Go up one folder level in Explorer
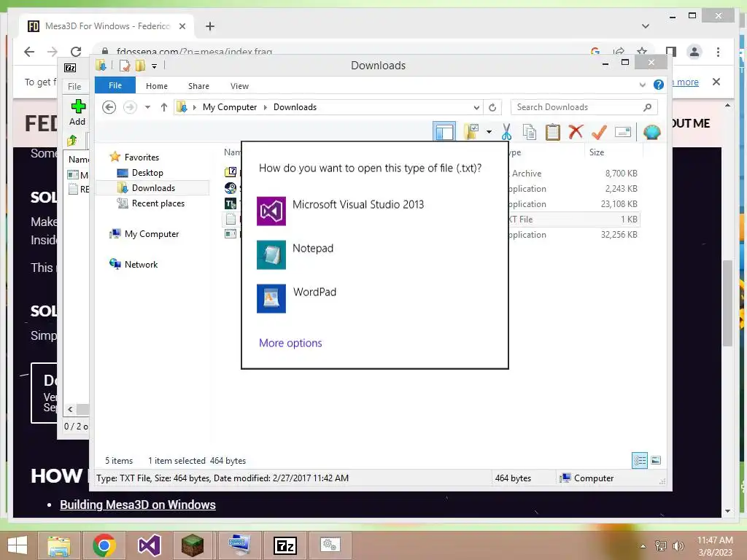 [164, 107]
